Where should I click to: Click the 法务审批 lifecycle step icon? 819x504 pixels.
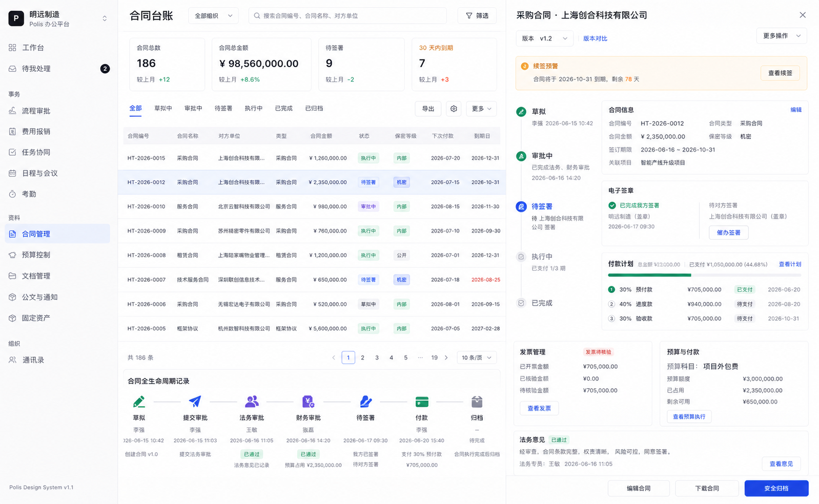click(x=252, y=402)
